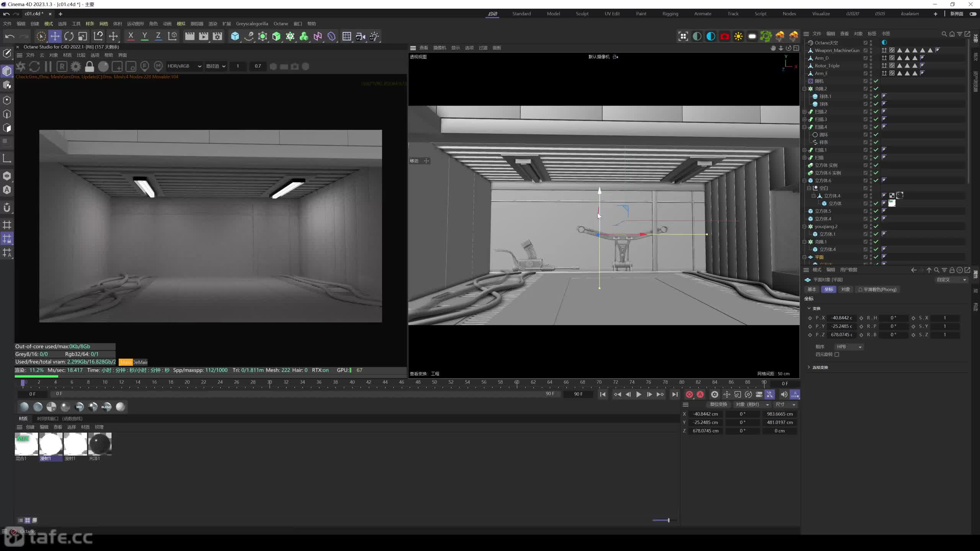Screen dimensions: 980x551
Task: Collapse the 克隆.2 tree node
Action: [805, 89]
